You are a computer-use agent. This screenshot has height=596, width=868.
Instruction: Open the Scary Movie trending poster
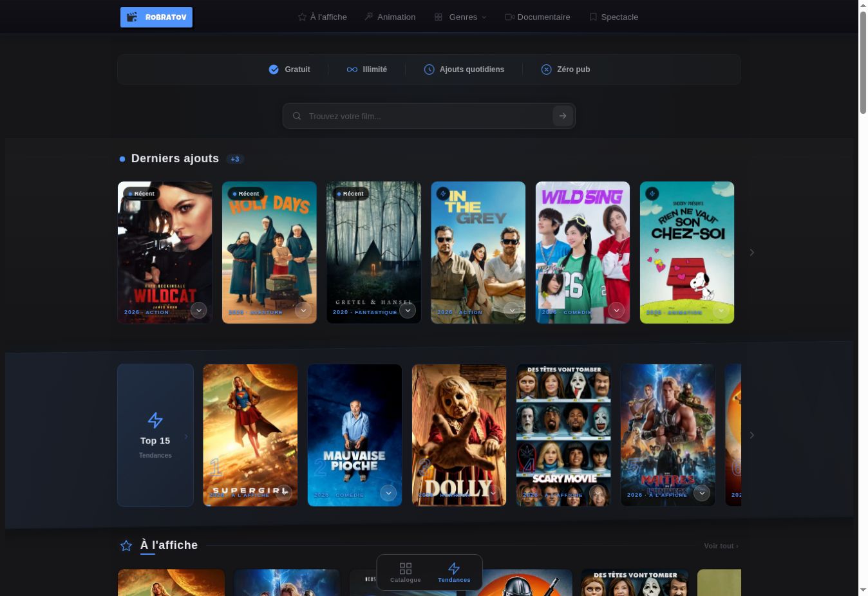[563, 435]
